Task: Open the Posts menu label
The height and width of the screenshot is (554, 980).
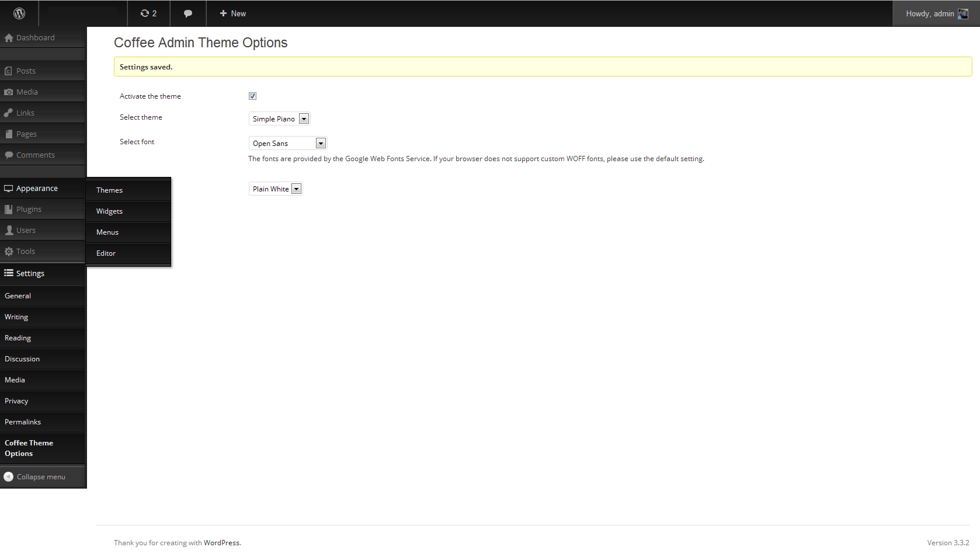Action: coord(26,71)
